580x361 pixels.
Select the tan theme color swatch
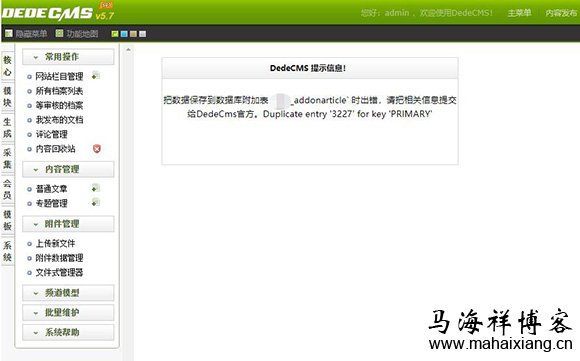[x=133, y=34]
